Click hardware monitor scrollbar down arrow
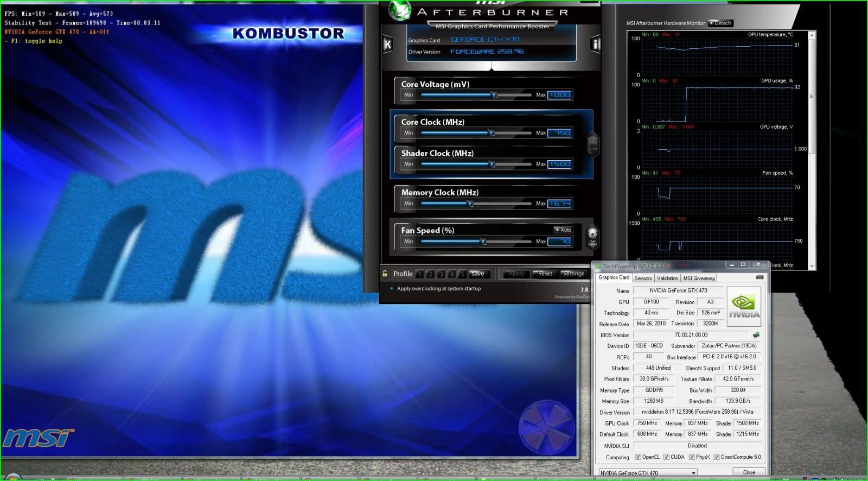This screenshot has width=868, height=481. (812, 266)
